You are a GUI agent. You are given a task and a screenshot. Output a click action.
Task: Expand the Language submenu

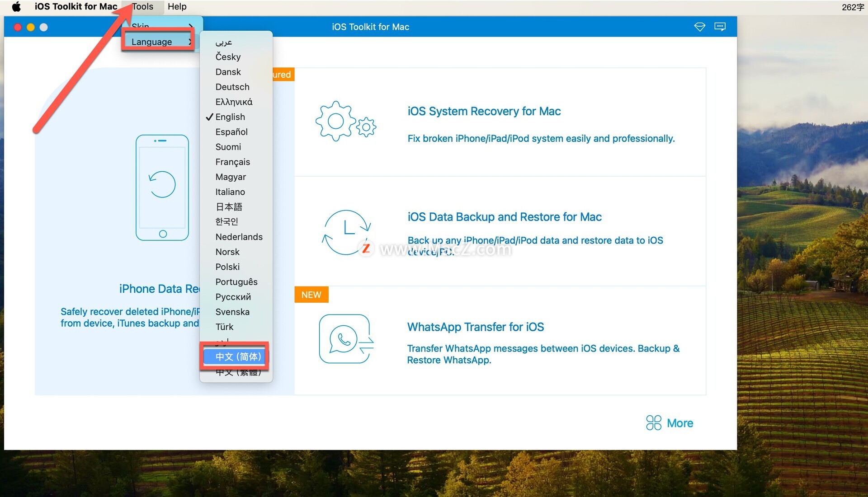158,42
